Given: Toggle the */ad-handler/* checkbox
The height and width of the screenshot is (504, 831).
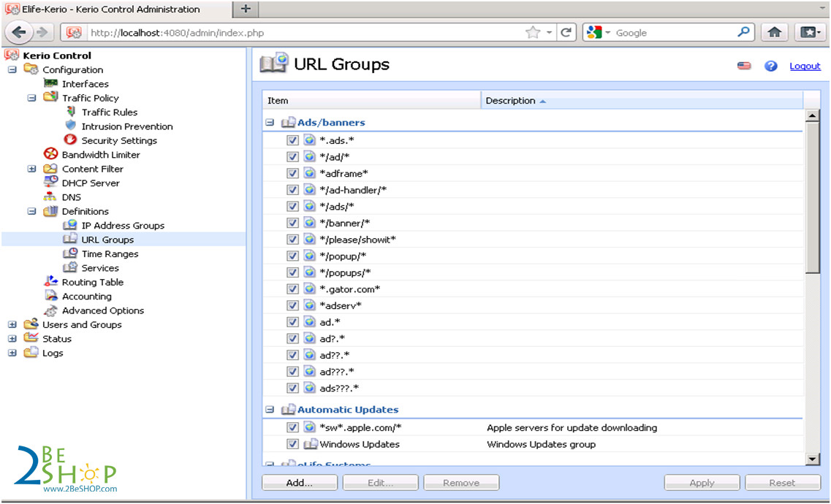Looking at the screenshot, I should (x=292, y=189).
